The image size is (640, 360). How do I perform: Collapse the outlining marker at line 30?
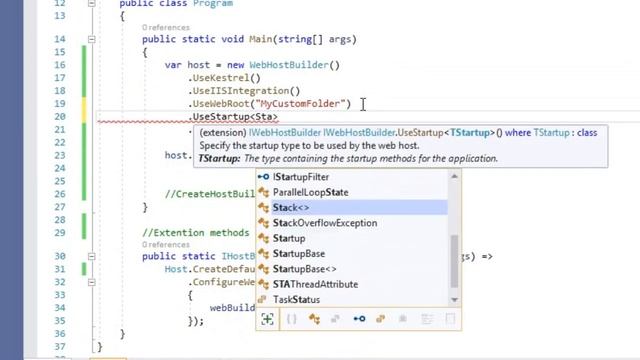91,256
